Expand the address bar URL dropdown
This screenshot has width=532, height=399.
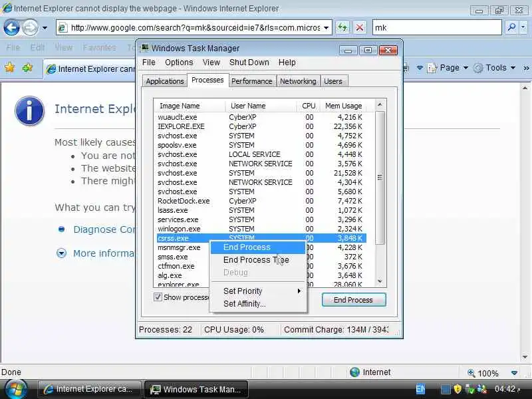coord(326,27)
